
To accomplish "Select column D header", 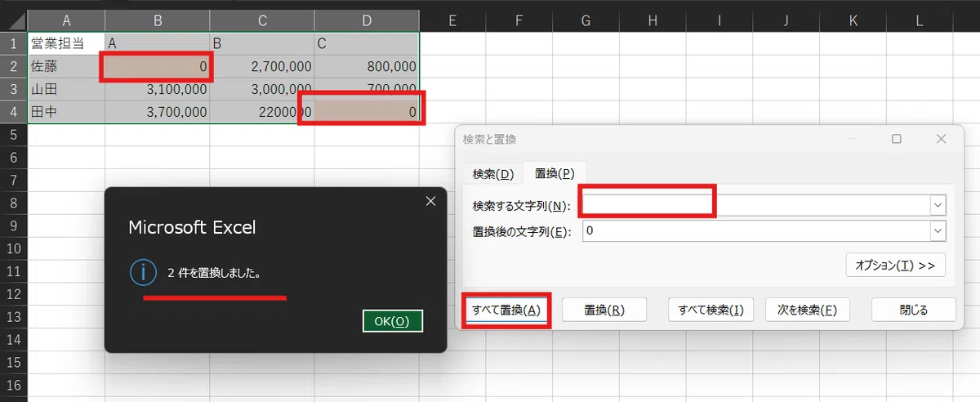I will coord(367,20).
